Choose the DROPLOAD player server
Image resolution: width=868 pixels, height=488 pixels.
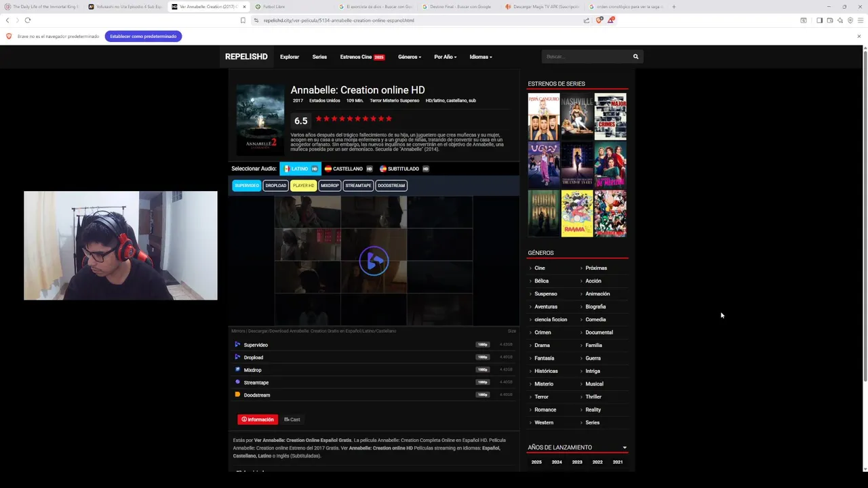coord(276,186)
